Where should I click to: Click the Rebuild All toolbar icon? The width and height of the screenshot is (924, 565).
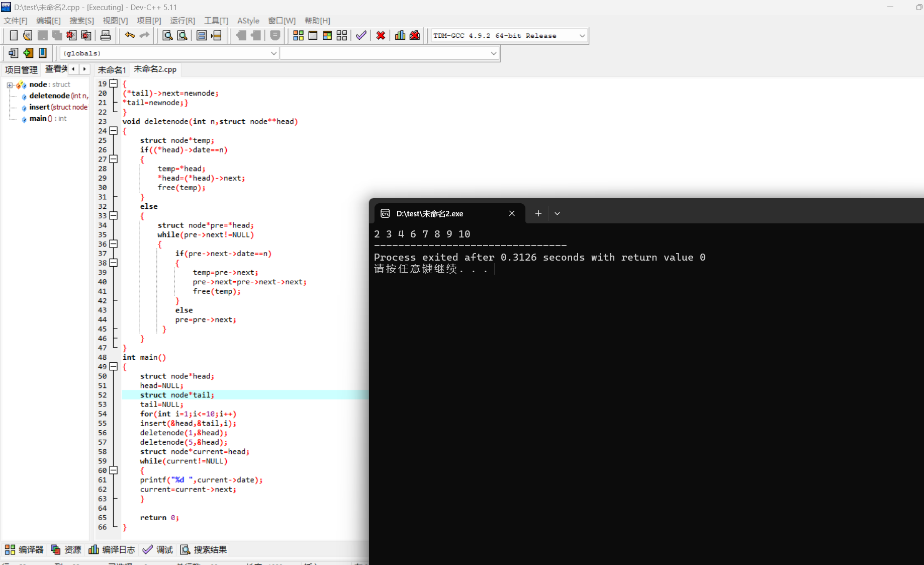342,35
